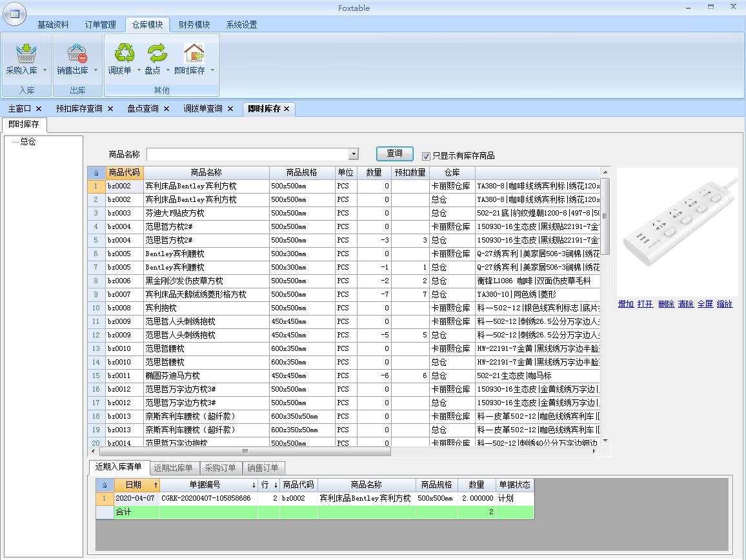Click the power strip product image

[x=677, y=231]
